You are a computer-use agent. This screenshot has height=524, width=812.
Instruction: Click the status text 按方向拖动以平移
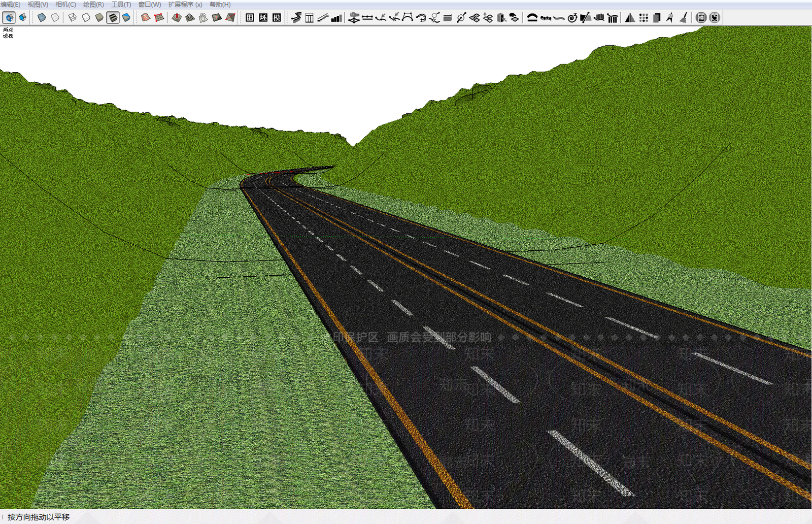pyautogui.click(x=39, y=517)
